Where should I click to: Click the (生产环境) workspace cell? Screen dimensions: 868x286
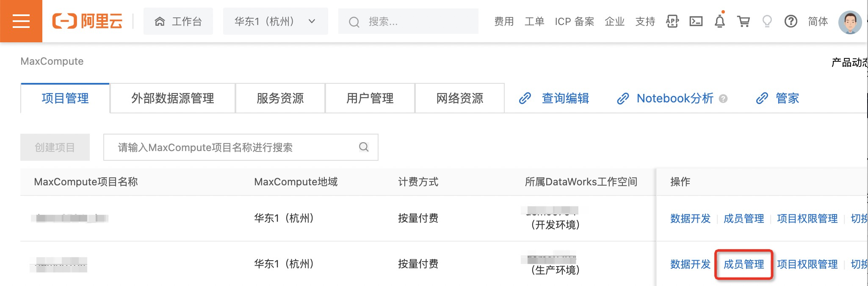coord(555,270)
